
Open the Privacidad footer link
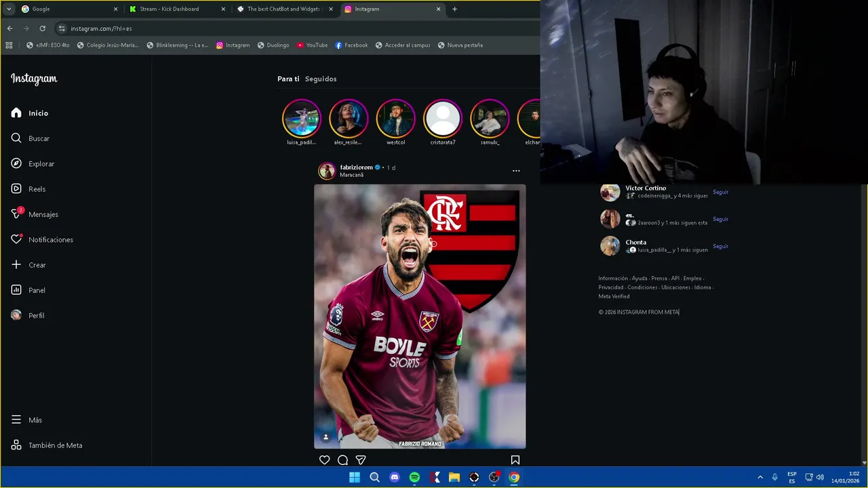611,287
